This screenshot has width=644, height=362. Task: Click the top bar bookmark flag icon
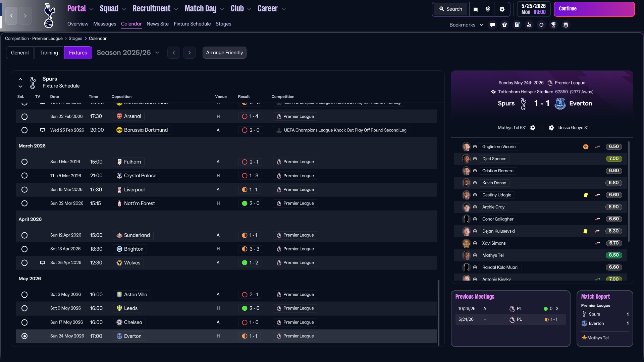pos(476,9)
